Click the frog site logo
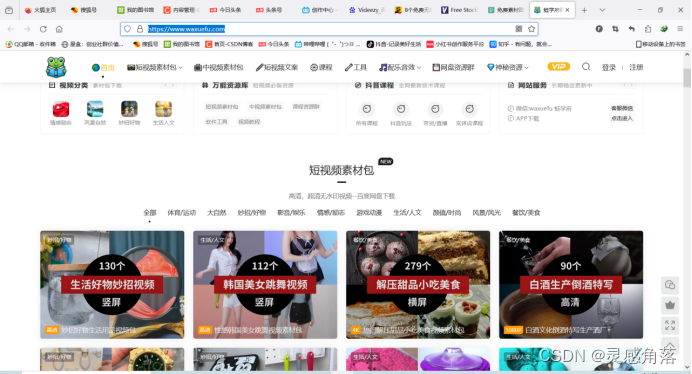 pyautogui.click(x=56, y=67)
